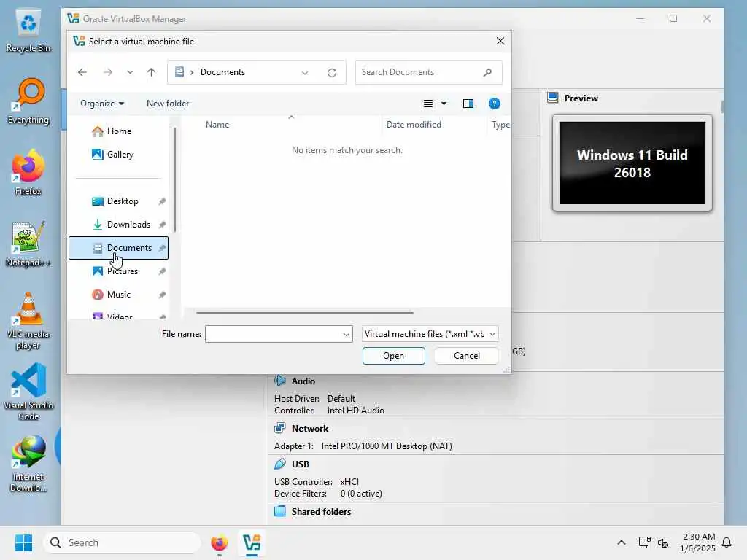Open the Network settings heading
The width and height of the screenshot is (747, 560).
(309, 428)
